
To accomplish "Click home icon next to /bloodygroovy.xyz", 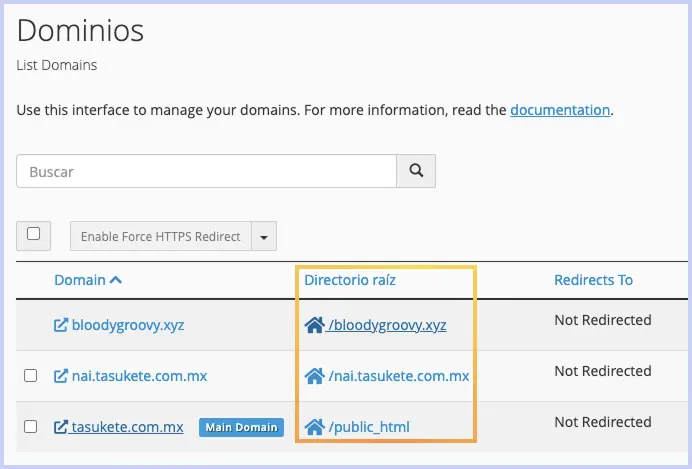I will pos(314,325).
